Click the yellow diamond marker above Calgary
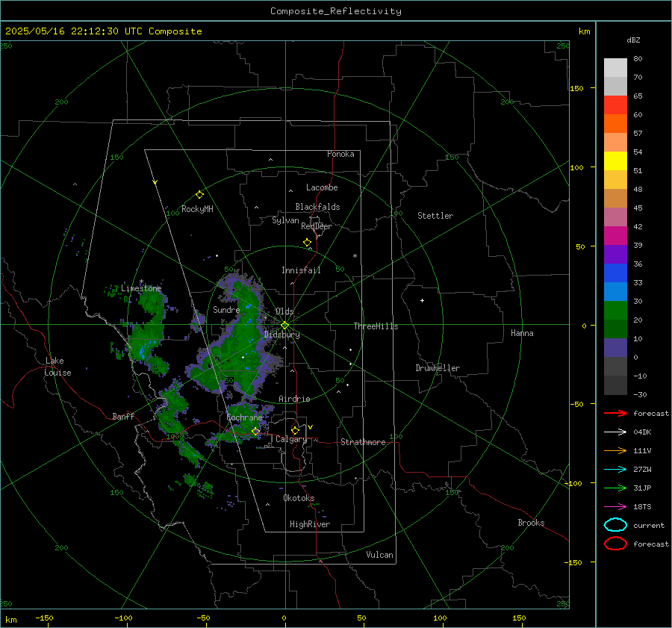The width and height of the screenshot is (672, 628). (x=295, y=430)
